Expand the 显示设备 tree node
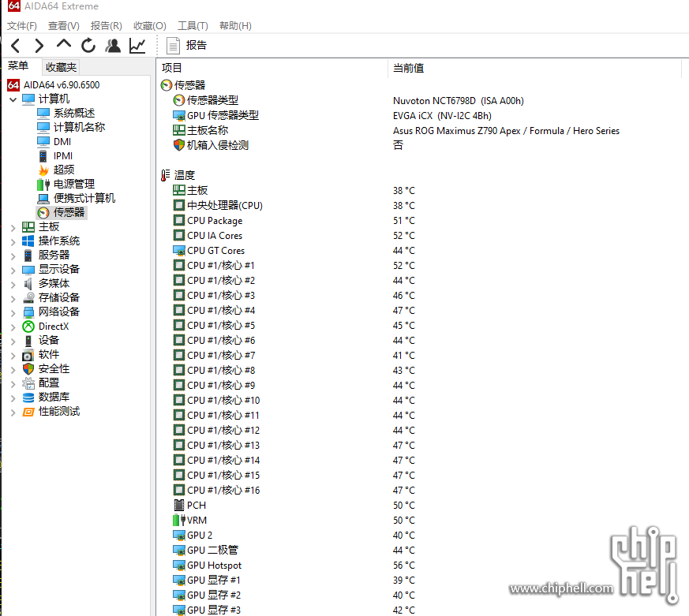This screenshot has height=616, width=689. point(13,271)
